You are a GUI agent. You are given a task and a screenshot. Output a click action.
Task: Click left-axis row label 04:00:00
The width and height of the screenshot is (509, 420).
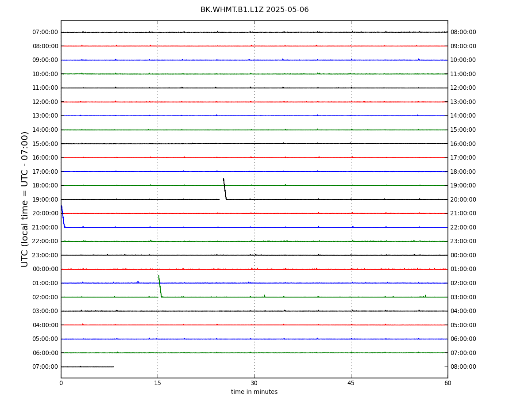46,325
